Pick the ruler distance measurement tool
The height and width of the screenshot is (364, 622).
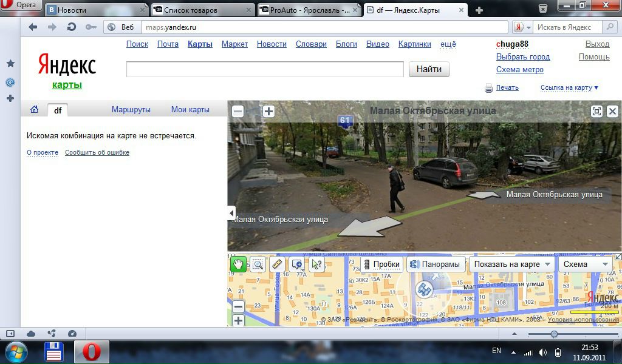(x=277, y=265)
